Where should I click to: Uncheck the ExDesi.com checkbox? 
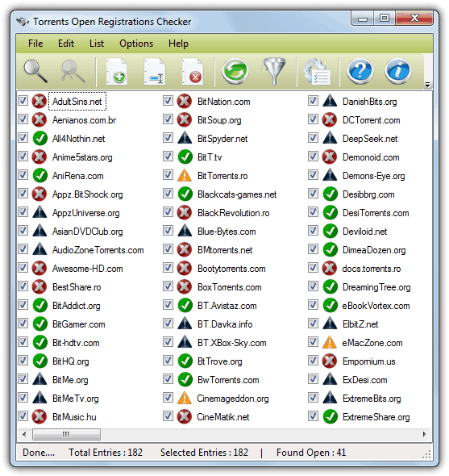[x=313, y=379]
